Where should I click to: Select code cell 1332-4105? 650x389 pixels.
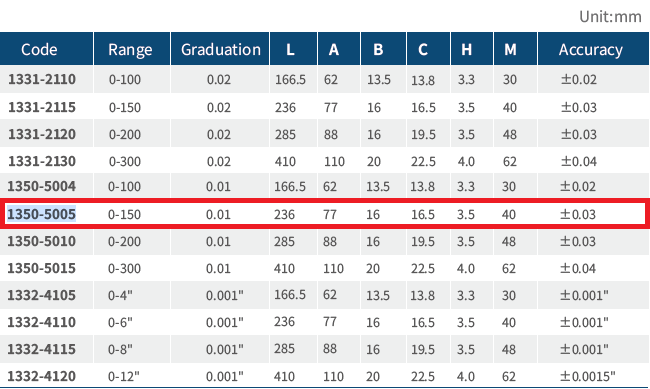coord(41,295)
